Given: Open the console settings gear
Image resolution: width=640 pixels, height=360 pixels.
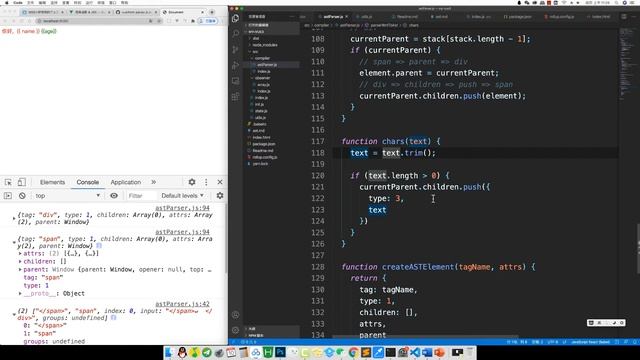Looking at the screenshot, I should coord(220,196).
